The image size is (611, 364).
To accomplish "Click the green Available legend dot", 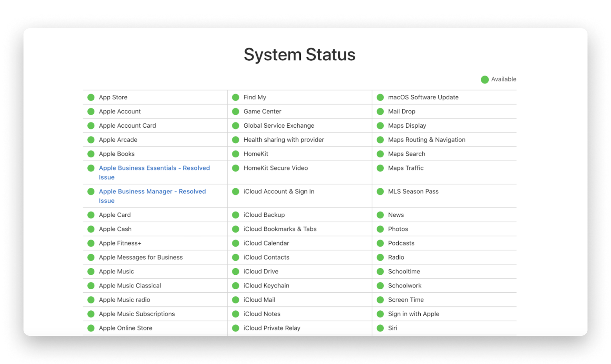I will coord(484,79).
